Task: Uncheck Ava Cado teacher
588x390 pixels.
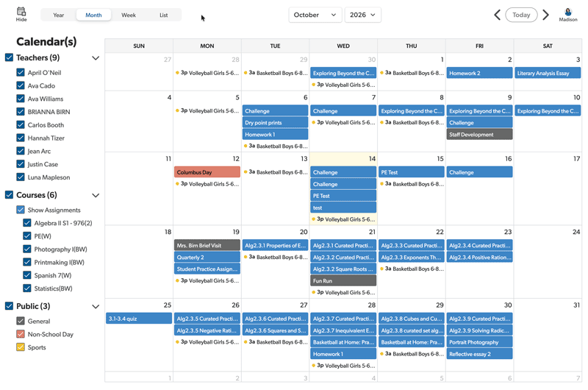Action: 21,85
